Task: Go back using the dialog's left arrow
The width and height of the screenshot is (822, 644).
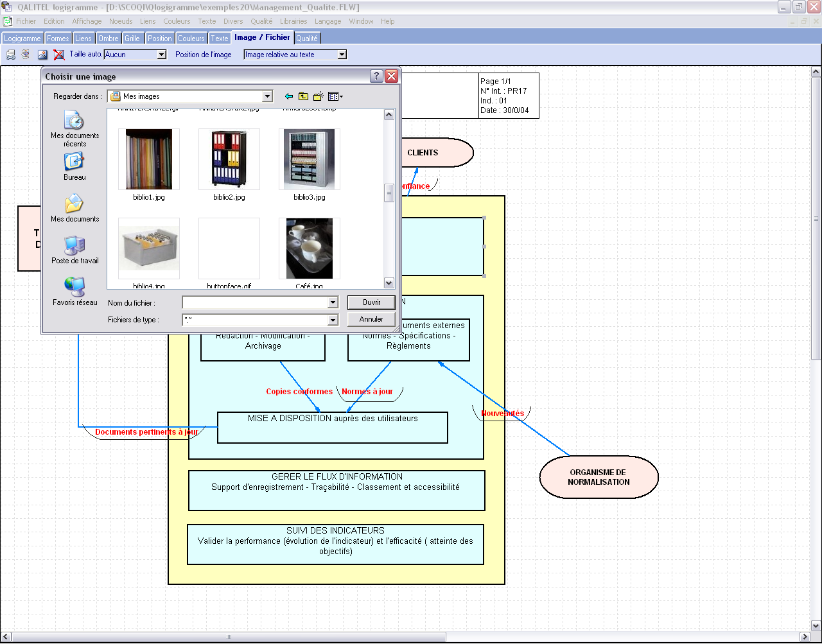Action: [x=289, y=97]
